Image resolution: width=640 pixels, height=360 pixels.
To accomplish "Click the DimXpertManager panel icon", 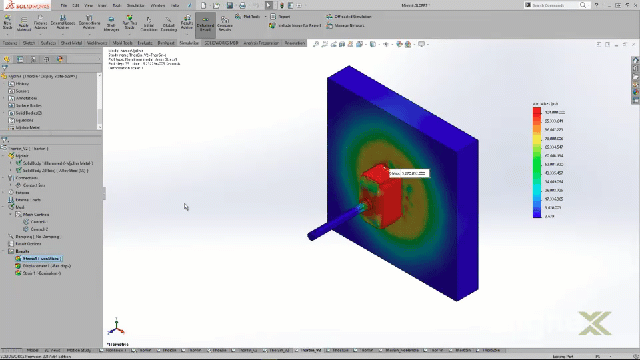I will click(x=47, y=59).
